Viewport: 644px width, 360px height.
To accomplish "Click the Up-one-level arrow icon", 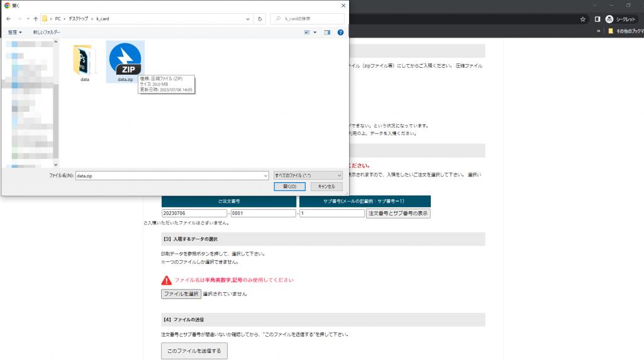I will [x=35, y=19].
